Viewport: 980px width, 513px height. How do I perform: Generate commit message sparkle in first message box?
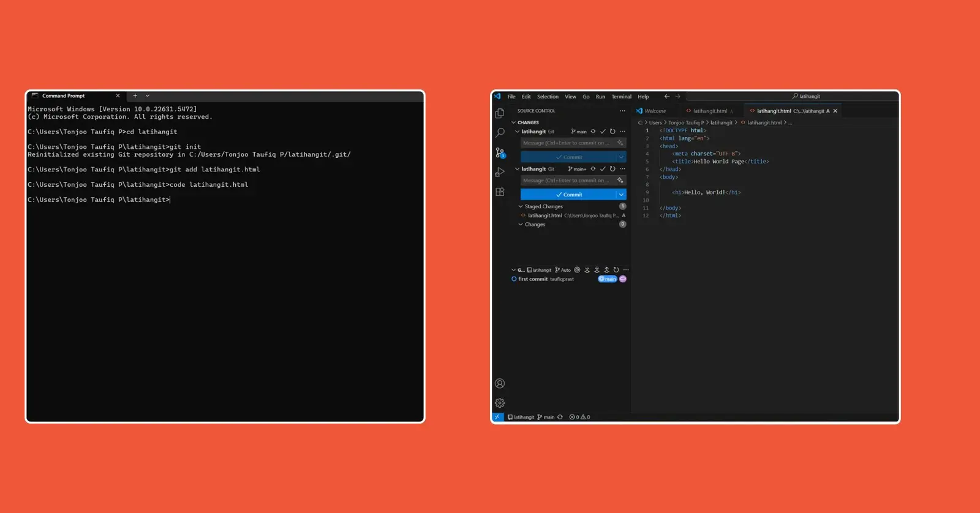coord(620,143)
